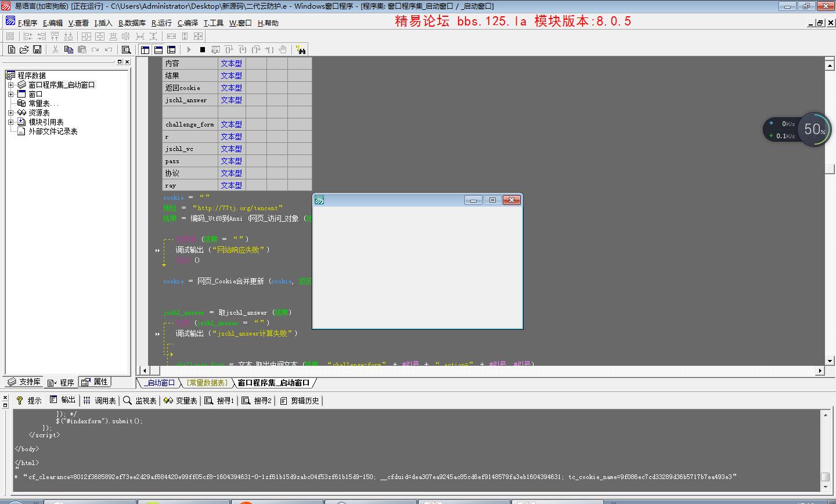Click the horizontal scrollbar right arrow
This screenshot has height=504, width=836.
(x=820, y=370)
